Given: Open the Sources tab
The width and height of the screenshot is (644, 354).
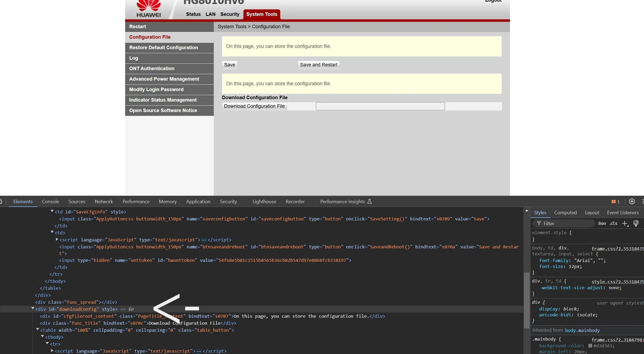Looking at the screenshot, I should [77, 201].
